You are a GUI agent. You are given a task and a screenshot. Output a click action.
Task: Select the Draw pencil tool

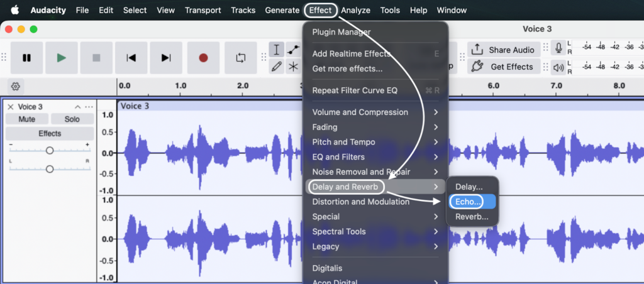click(x=276, y=67)
